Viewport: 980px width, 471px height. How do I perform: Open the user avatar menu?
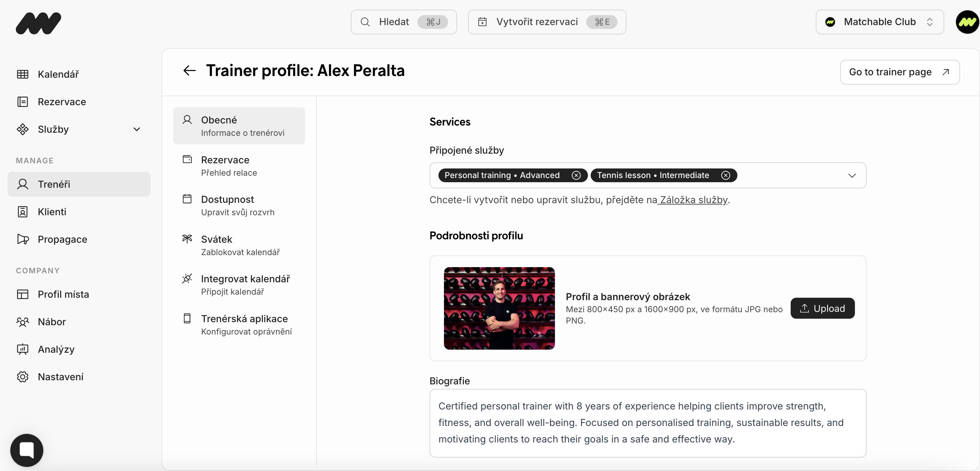(967, 22)
